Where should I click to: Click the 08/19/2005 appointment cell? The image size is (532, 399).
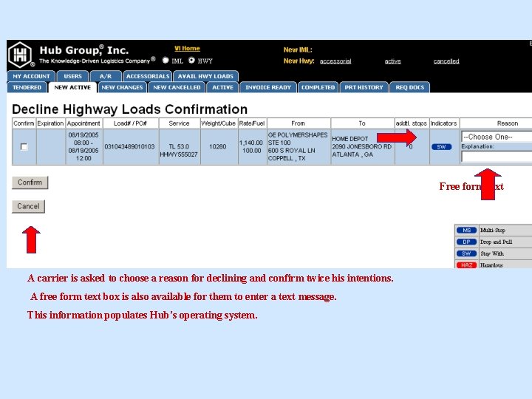(83, 146)
